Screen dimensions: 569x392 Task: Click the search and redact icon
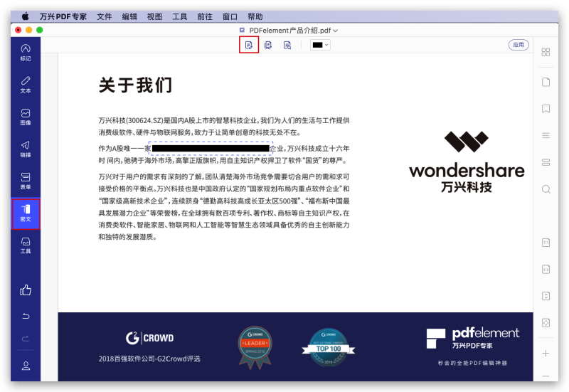coord(287,45)
